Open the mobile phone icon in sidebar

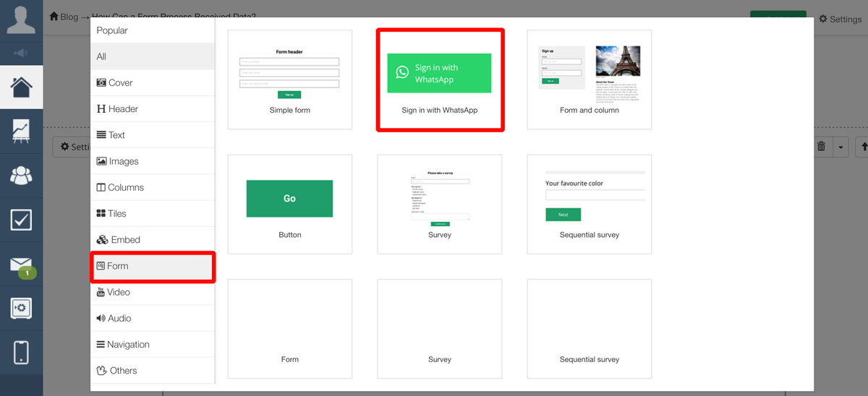pos(21,352)
